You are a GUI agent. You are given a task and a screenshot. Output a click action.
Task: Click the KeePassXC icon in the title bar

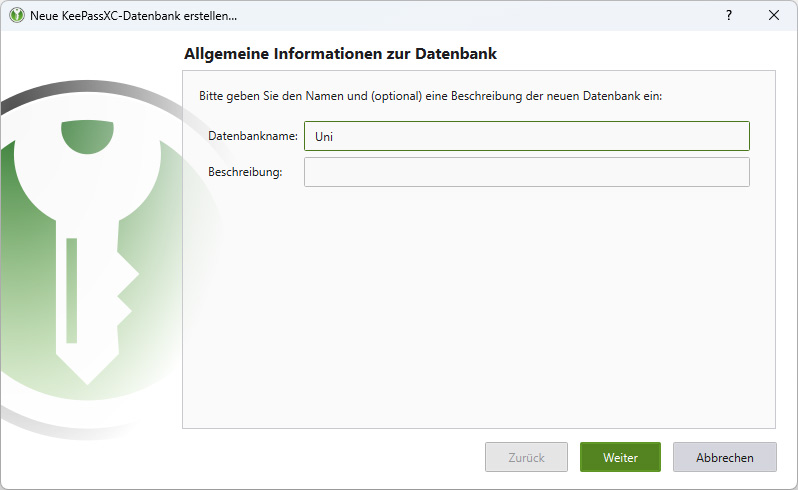point(17,15)
